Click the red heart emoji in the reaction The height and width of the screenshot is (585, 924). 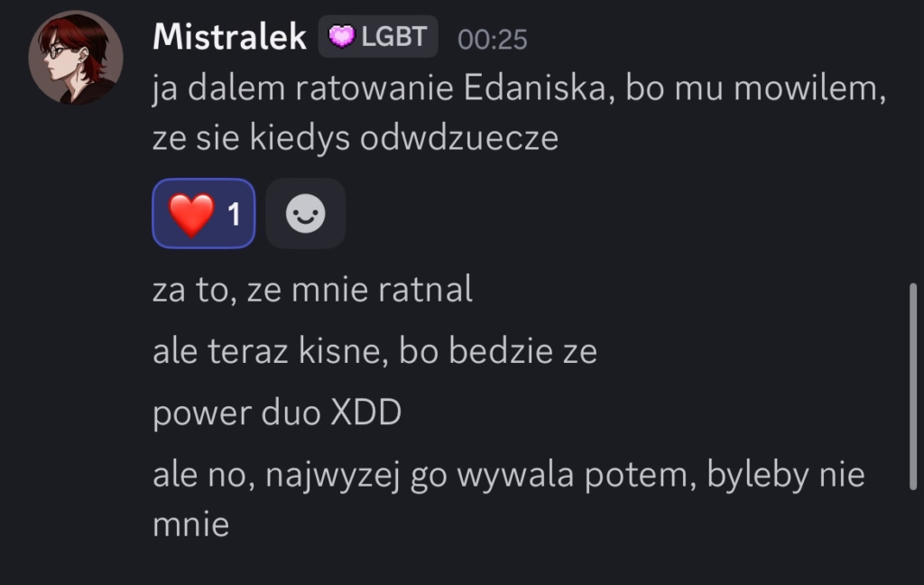pyautogui.click(x=192, y=214)
